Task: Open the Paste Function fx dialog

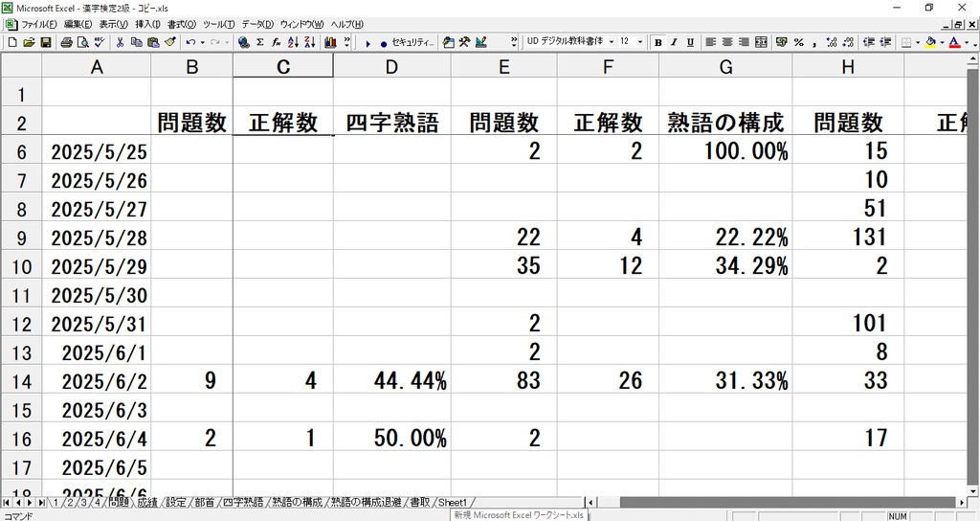Action: 277,42
